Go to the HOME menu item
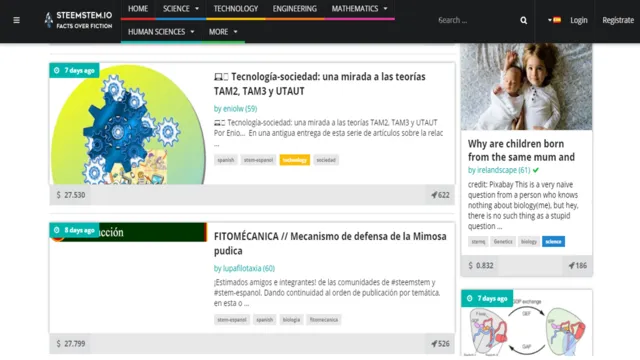Viewport: 640px width, 360px height. [138, 9]
